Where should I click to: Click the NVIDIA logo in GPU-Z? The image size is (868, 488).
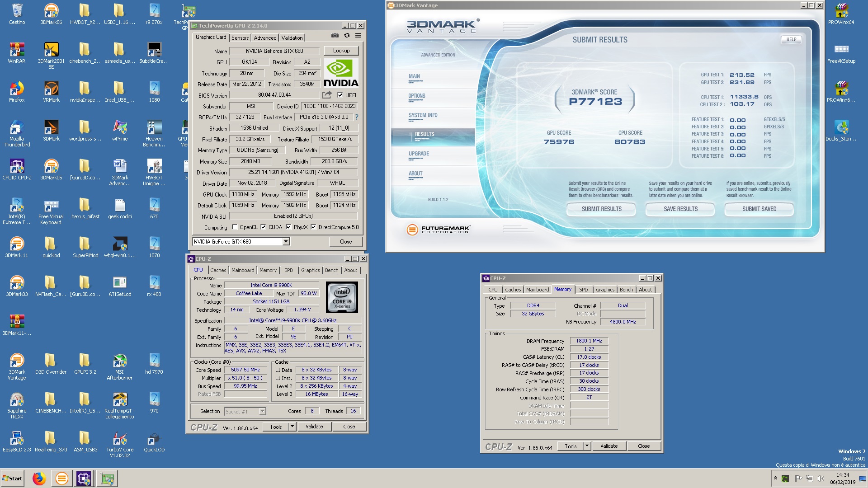tap(341, 72)
